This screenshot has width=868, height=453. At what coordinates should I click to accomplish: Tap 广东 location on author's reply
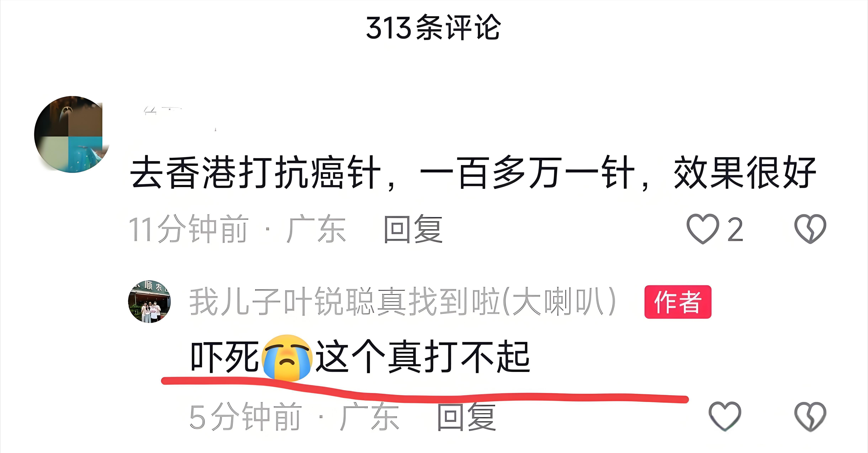(x=369, y=417)
